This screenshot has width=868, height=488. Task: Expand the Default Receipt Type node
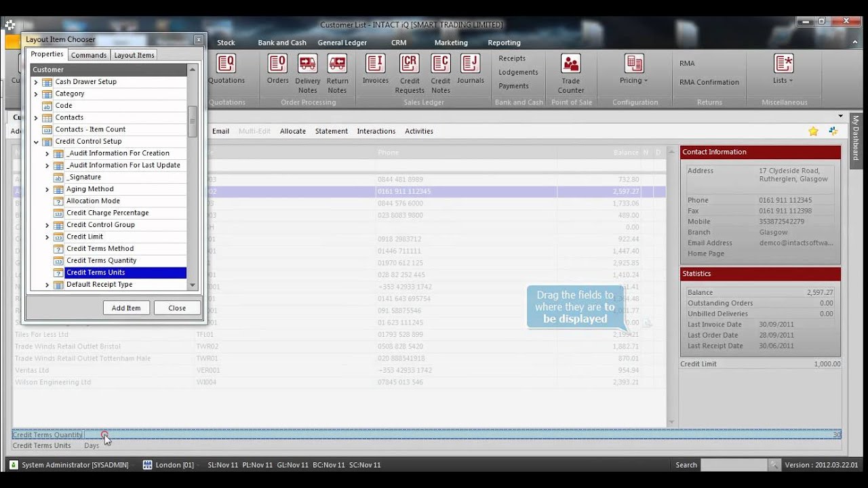[x=47, y=285]
